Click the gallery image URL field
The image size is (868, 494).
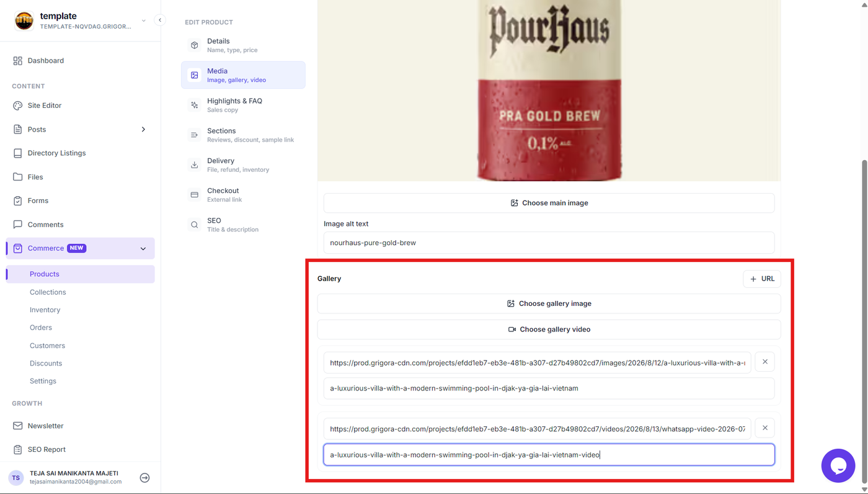pyautogui.click(x=538, y=362)
